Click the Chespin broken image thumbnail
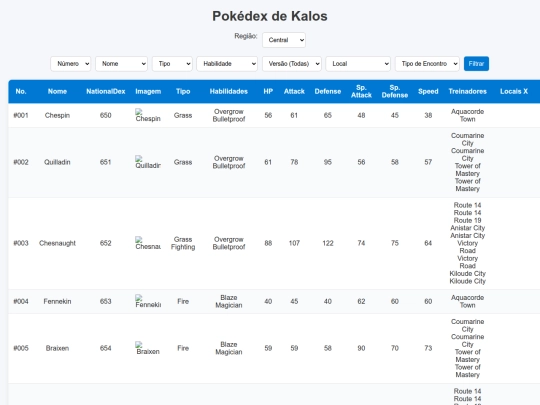Screen dimensions: 540x405 [148, 115]
